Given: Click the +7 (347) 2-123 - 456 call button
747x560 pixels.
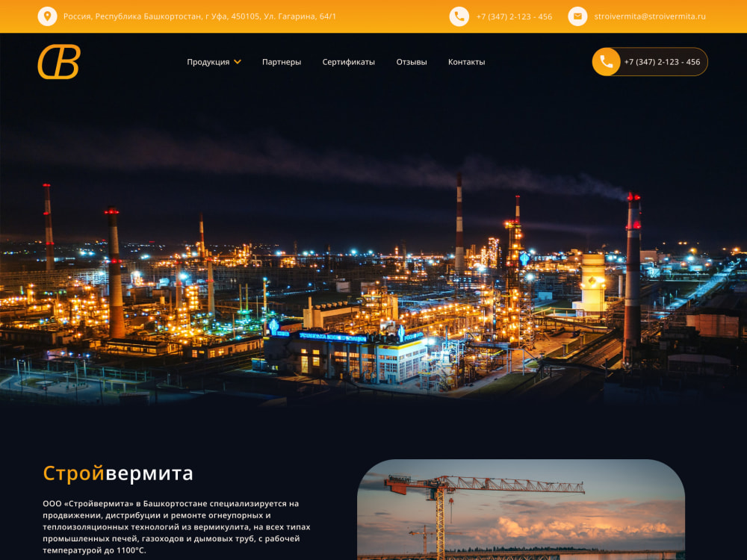Looking at the screenshot, I should tap(650, 62).
